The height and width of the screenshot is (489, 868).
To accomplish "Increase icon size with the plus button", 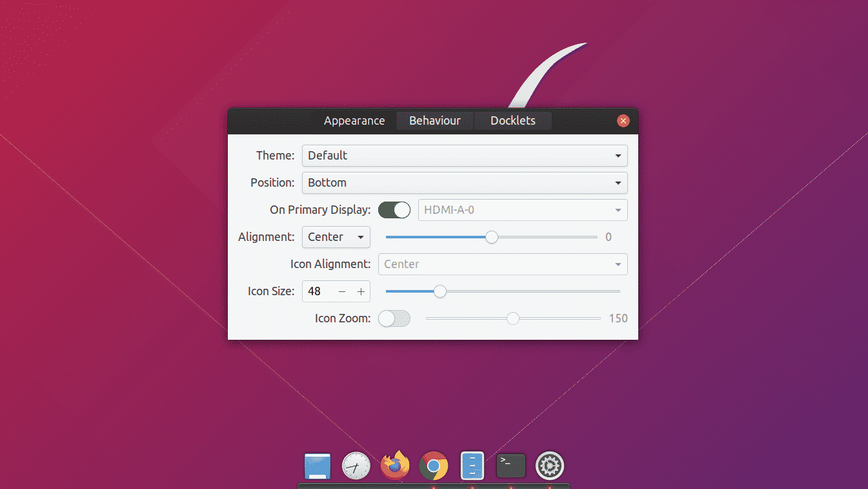I will (x=361, y=291).
